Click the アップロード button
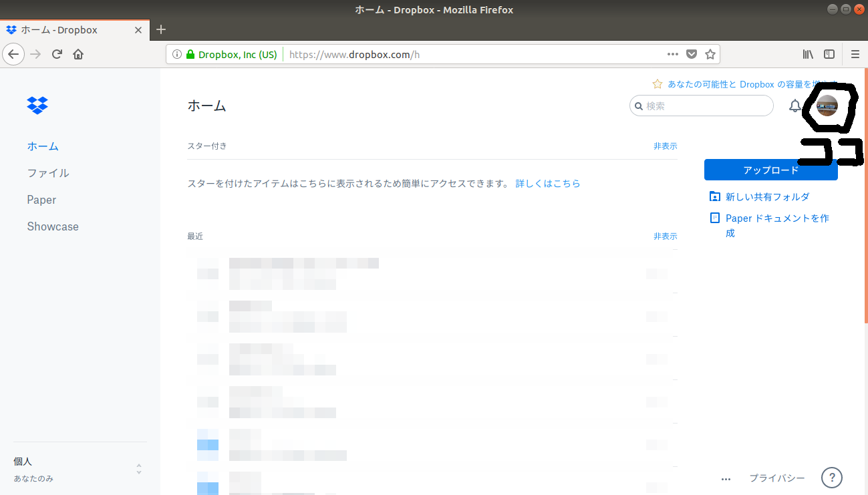The height and width of the screenshot is (495, 868). tap(771, 170)
